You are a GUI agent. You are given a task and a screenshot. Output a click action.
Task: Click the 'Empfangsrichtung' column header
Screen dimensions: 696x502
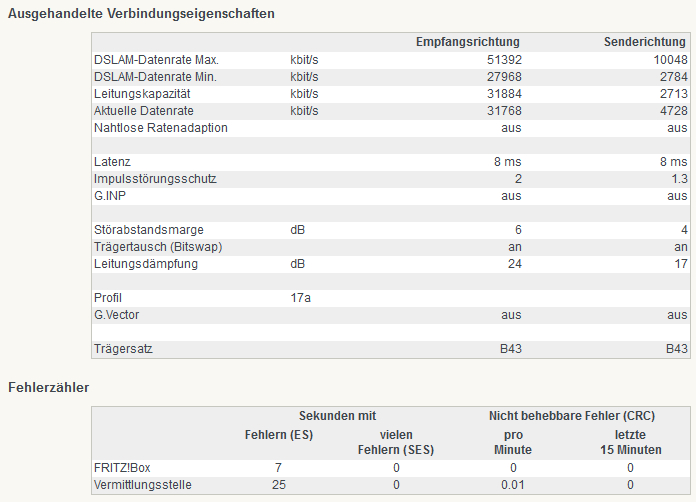(x=468, y=42)
